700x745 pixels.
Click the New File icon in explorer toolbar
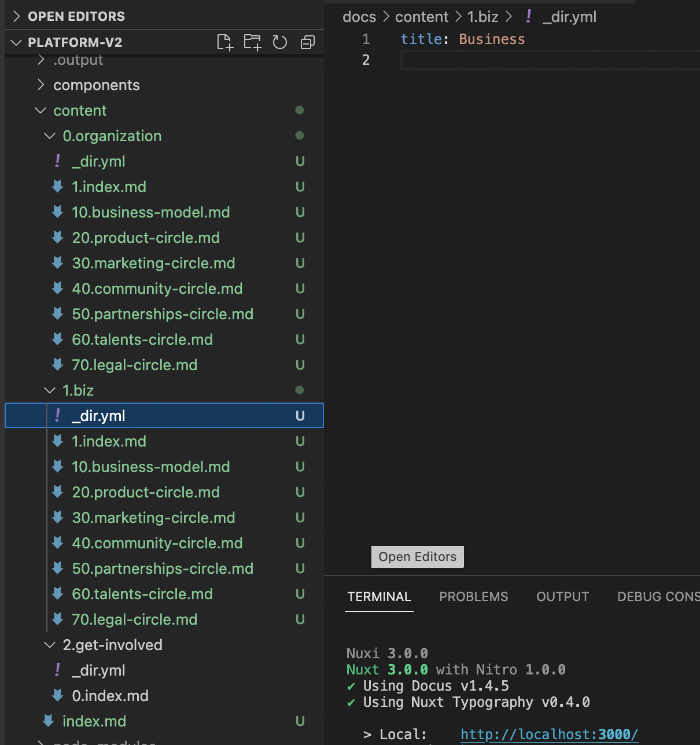coord(225,42)
